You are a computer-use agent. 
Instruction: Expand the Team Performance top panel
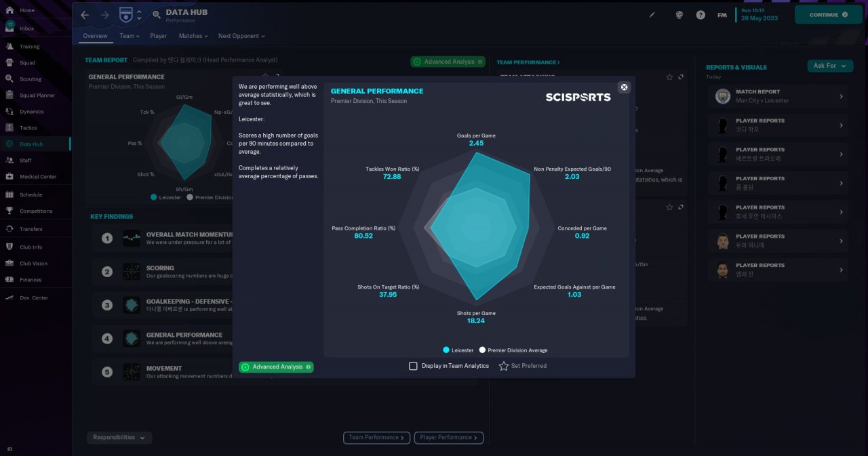(681, 77)
